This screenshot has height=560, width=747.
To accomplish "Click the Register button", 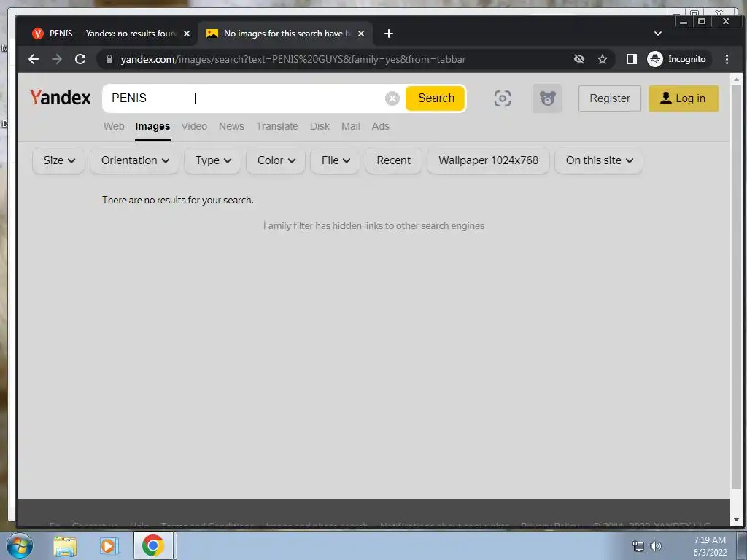I will 609,98.
